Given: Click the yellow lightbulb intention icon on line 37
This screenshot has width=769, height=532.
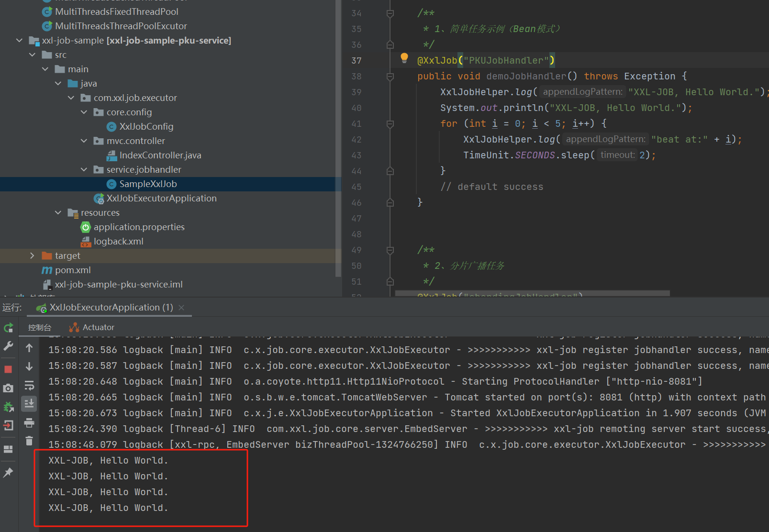Looking at the screenshot, I should (x=404, y=58).
